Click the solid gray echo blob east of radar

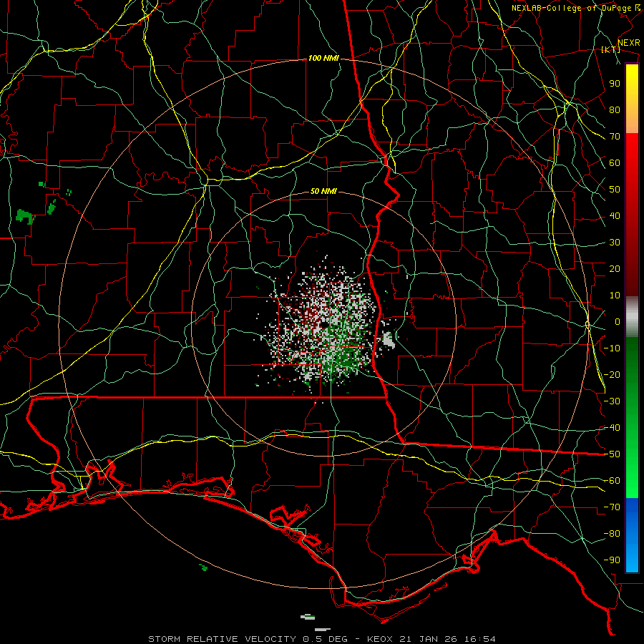[389, 341]
